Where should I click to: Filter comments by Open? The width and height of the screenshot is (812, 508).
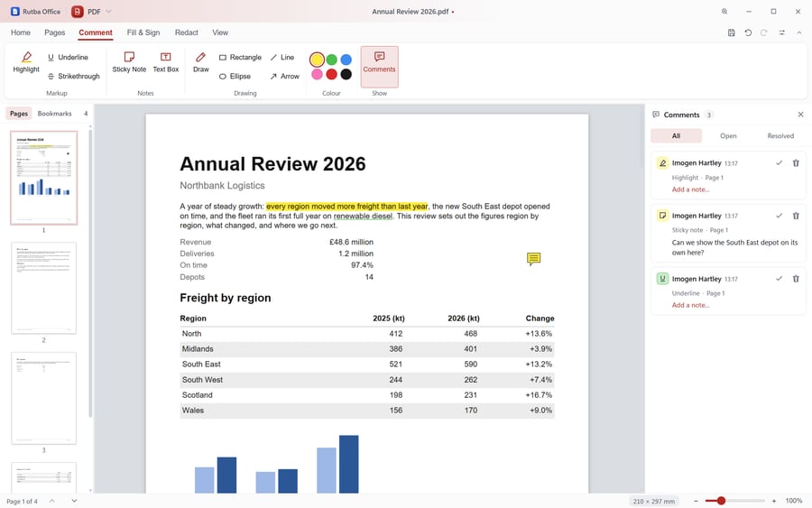coord(728,135)
